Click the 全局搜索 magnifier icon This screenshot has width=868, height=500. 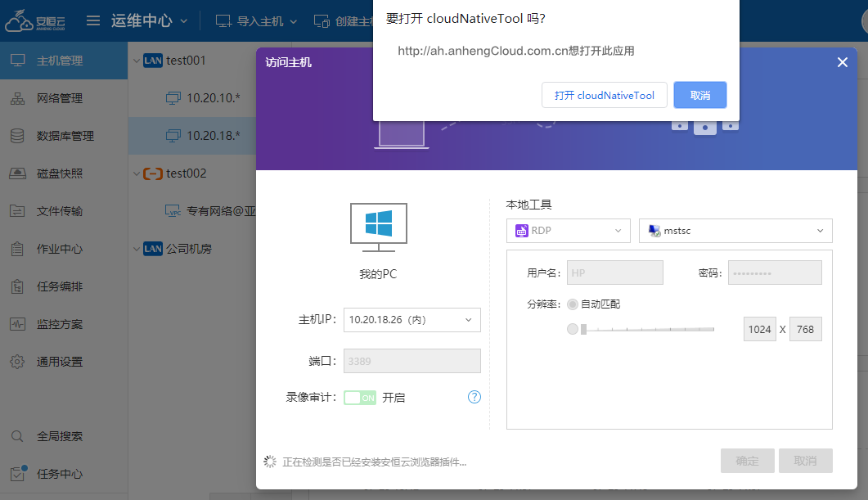(x=18, y=436)
